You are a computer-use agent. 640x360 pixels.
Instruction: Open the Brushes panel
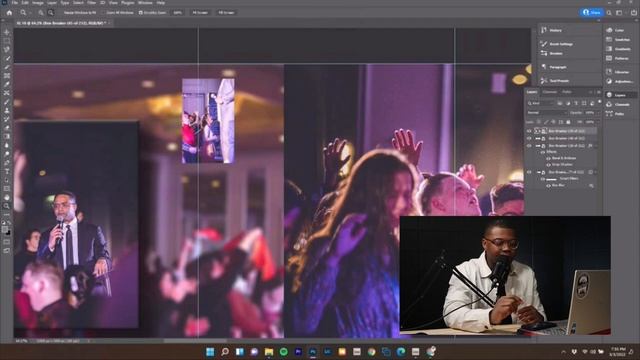click(552, 53)
